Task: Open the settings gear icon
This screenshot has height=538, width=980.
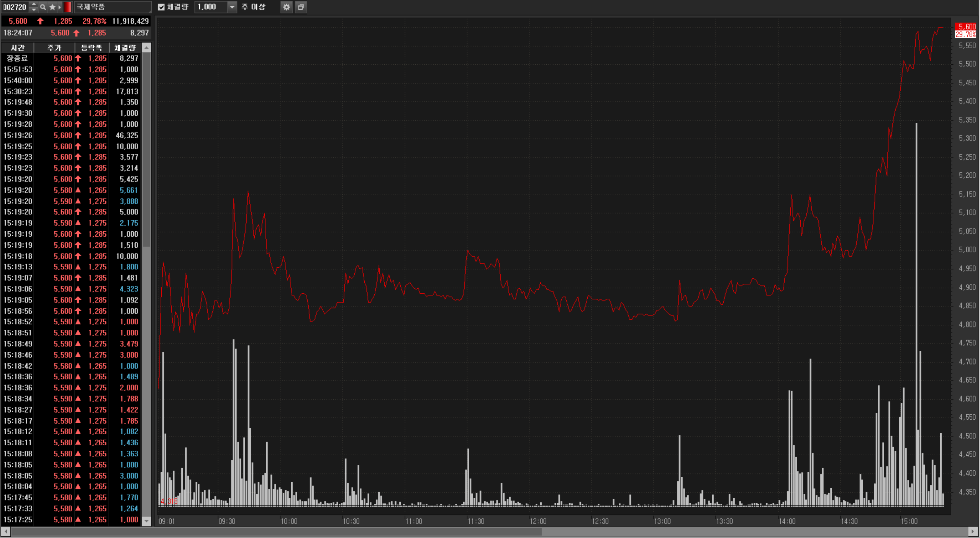Action: pos(286,7)
